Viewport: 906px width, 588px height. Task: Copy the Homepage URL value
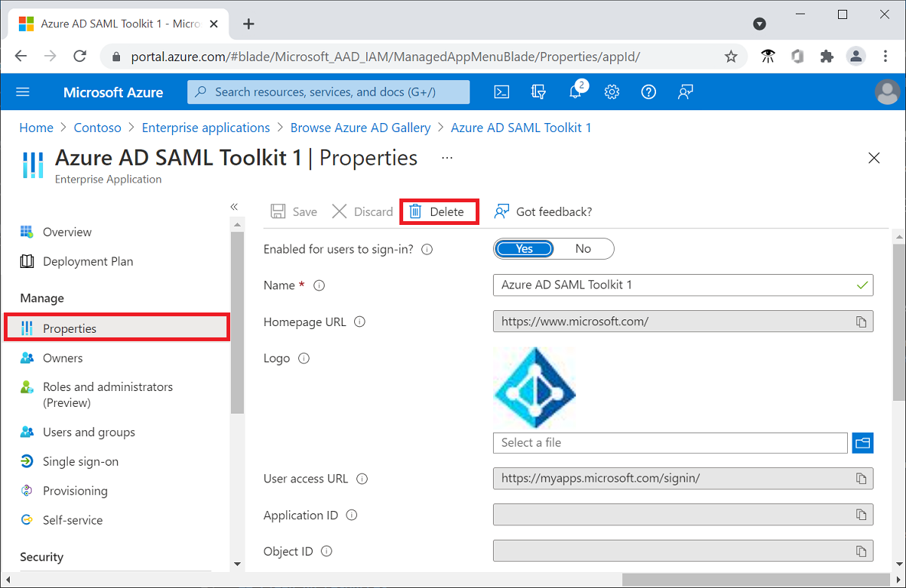pyautogui.click(x=861, y=322)
